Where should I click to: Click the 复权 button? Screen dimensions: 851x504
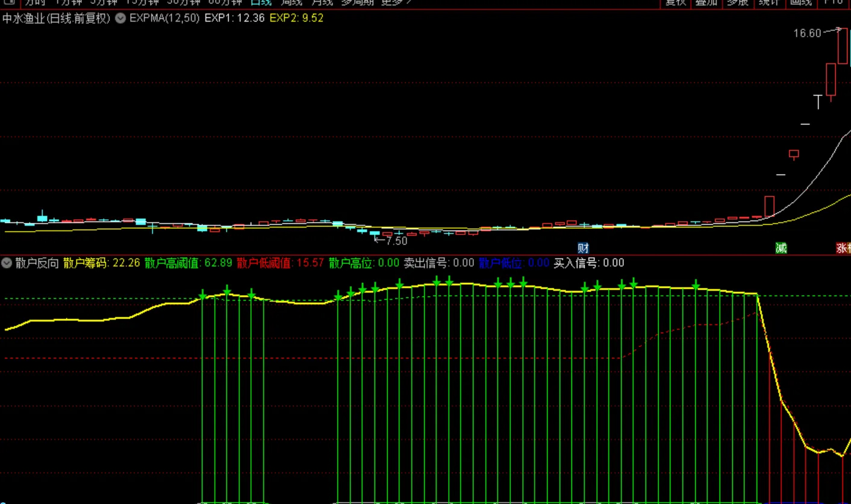[675, 2]
